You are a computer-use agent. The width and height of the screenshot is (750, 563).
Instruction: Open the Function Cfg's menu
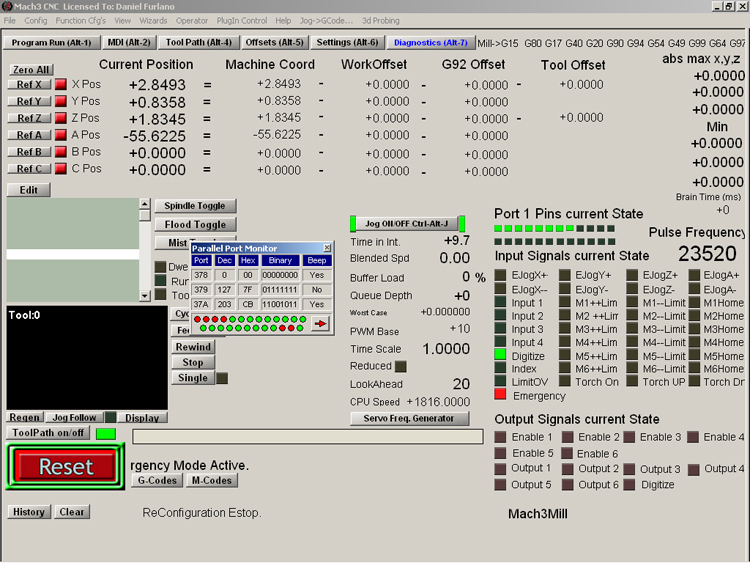[80, 21]
